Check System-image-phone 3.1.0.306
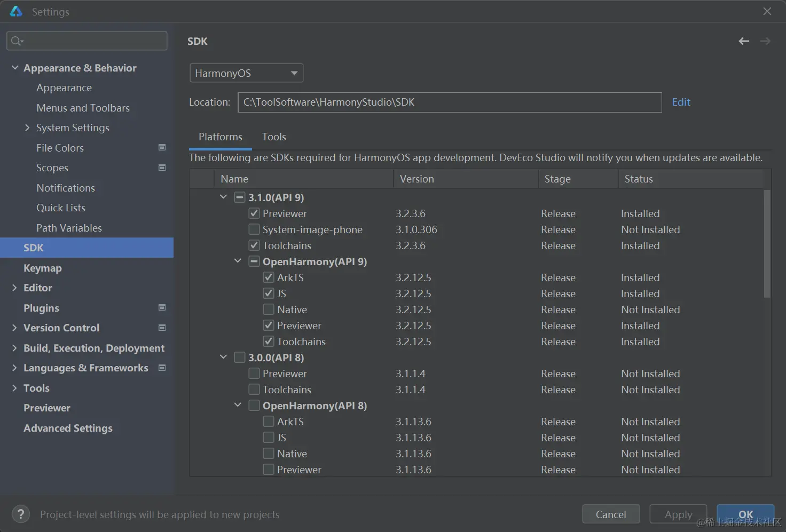 254,229
